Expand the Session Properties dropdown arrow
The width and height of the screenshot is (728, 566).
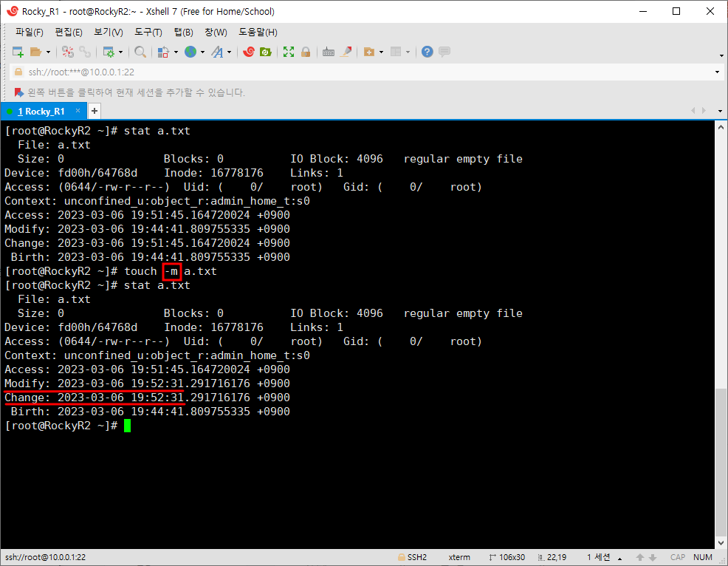pos(120,52)
